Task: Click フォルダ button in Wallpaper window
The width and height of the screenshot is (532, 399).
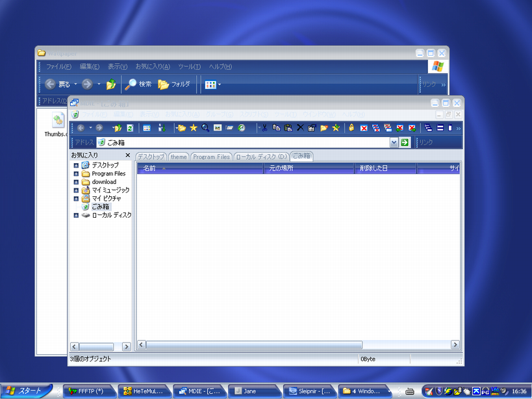Action: tap(173, 84)
